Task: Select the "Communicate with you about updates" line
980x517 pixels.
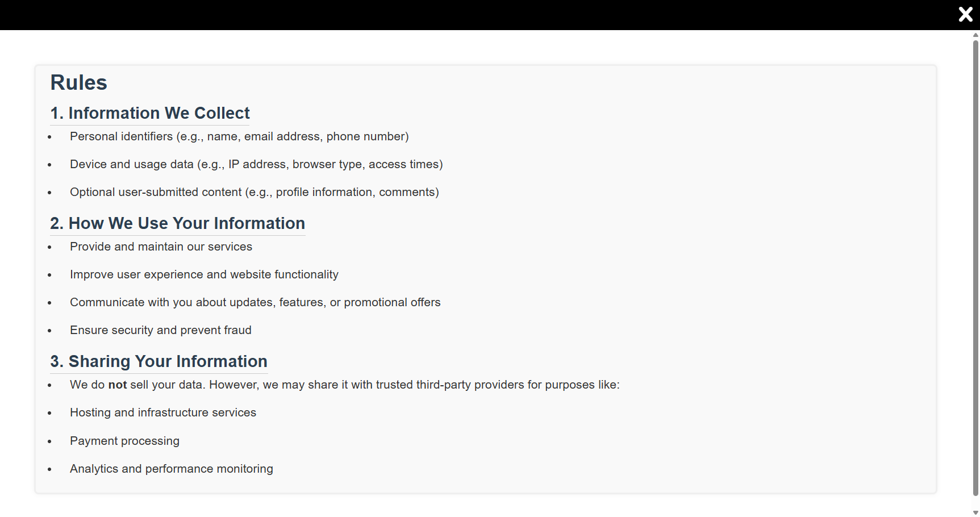Action: pos(255,302)
